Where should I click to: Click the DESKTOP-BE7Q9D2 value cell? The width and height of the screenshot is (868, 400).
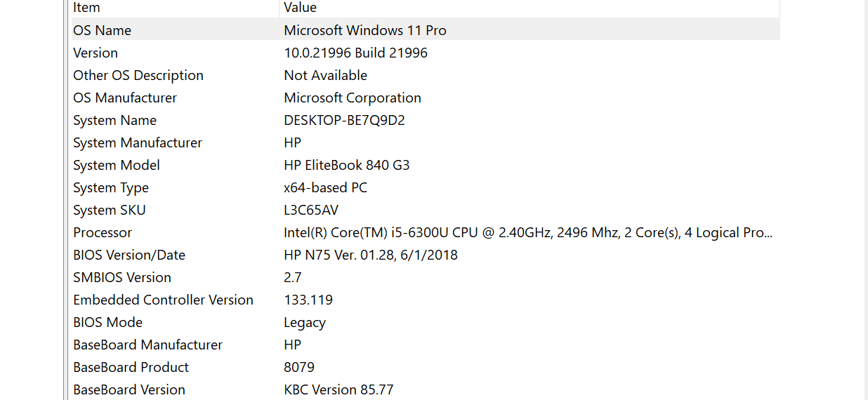pyautogui.click(x=344, y=120)
